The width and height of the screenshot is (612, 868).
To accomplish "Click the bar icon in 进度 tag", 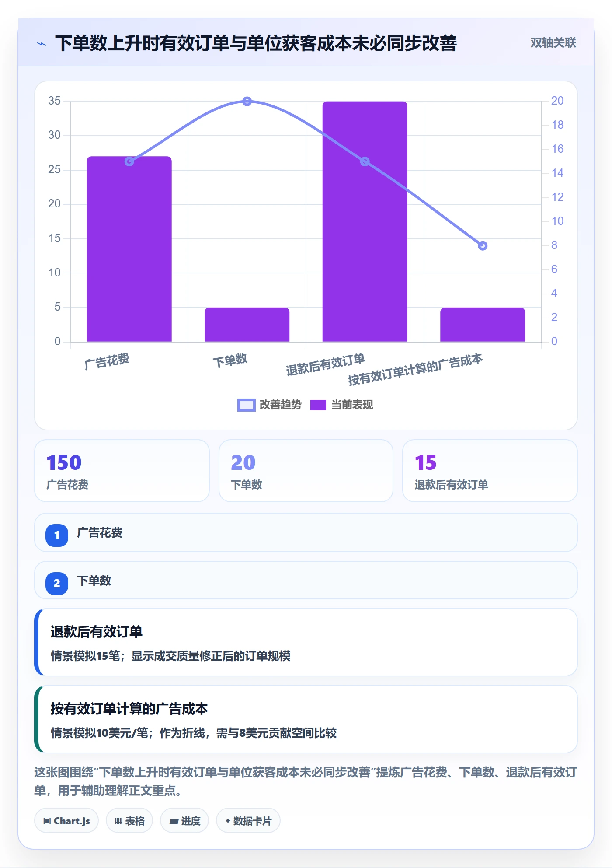I will pyautogui.click(x=174, y=822).
